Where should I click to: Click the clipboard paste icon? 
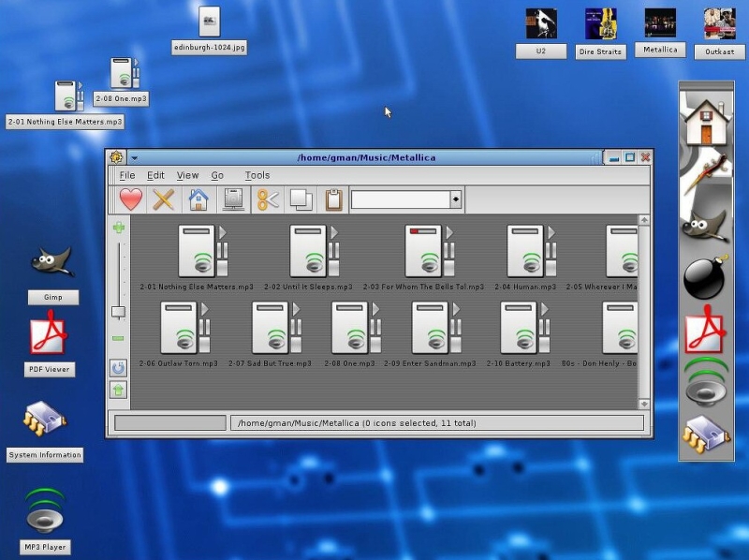tap(334, 199)
